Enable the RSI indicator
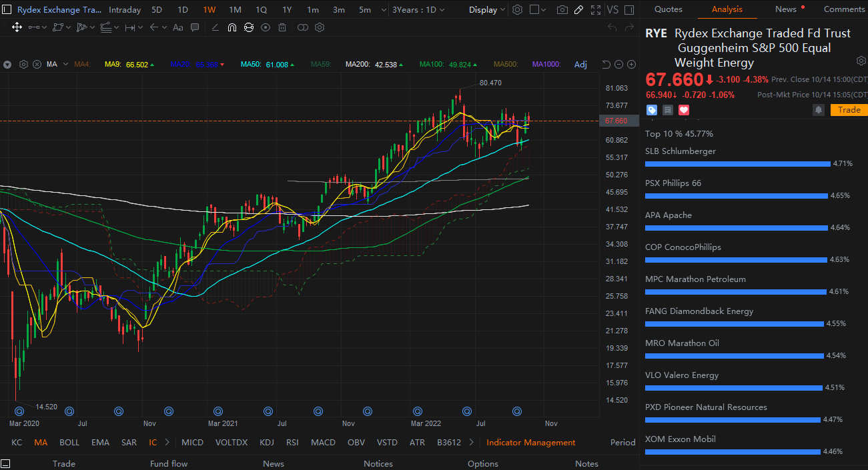868x470 pixels. tap(292, 443)
